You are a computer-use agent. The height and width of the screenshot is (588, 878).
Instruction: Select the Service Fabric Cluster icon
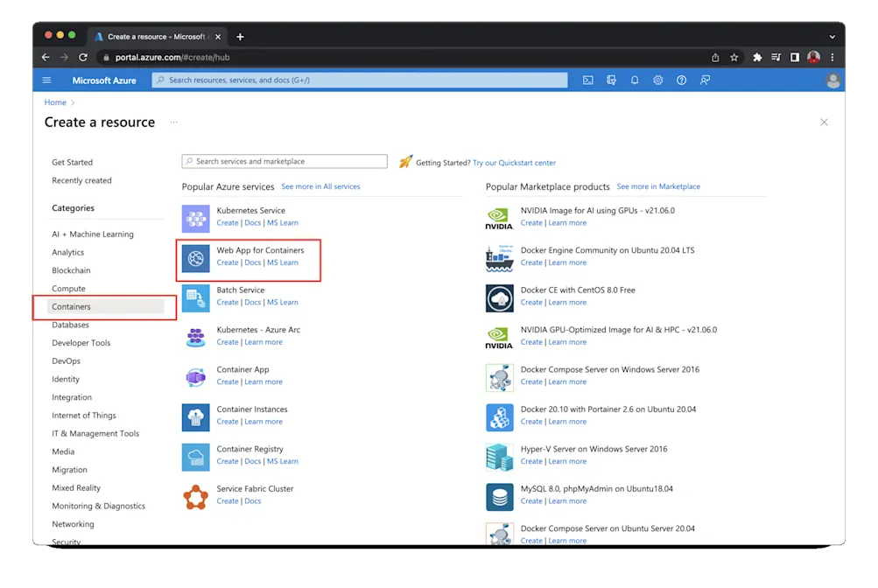[x=195, y=495]
